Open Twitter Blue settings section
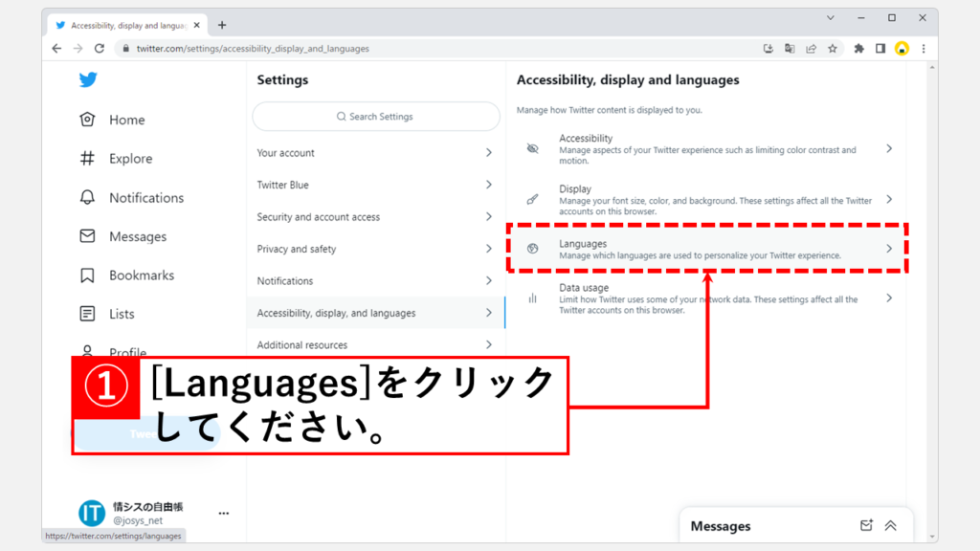Screen dimensions: 980x551 375,185
